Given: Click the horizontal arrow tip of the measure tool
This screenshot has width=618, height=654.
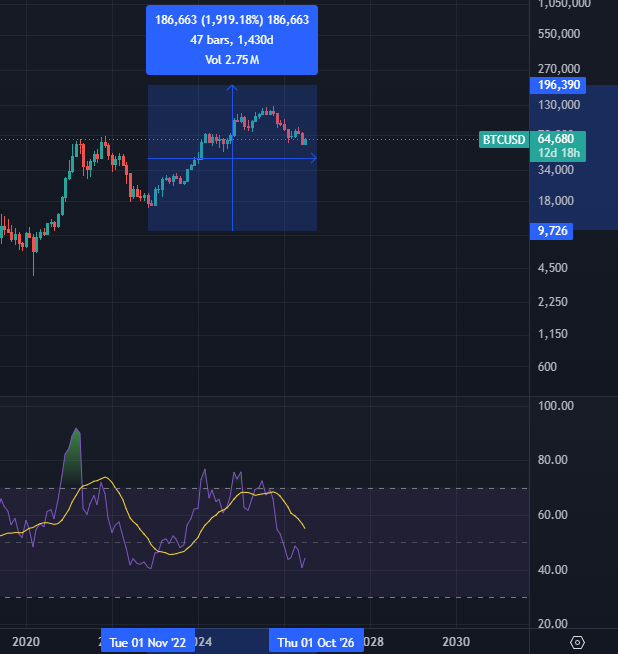Looking at the screenshot, I should [x=314, y=158].
